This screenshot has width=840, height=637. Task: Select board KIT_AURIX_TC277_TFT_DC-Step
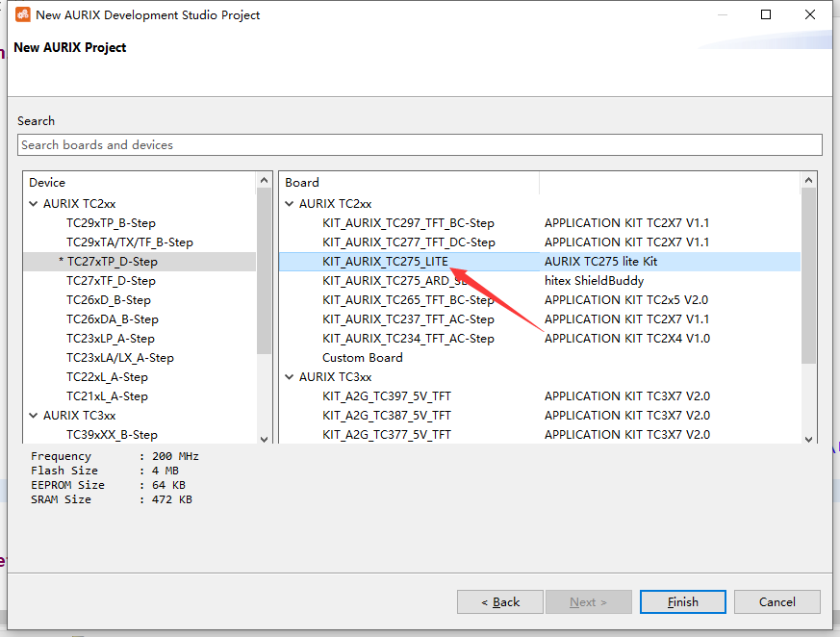point(409,242)
